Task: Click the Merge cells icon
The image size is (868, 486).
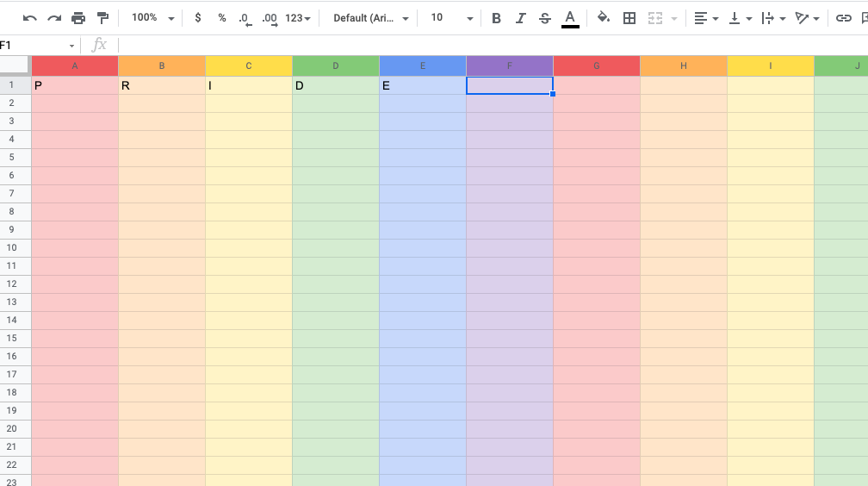Action: click(x=654, y=18)
